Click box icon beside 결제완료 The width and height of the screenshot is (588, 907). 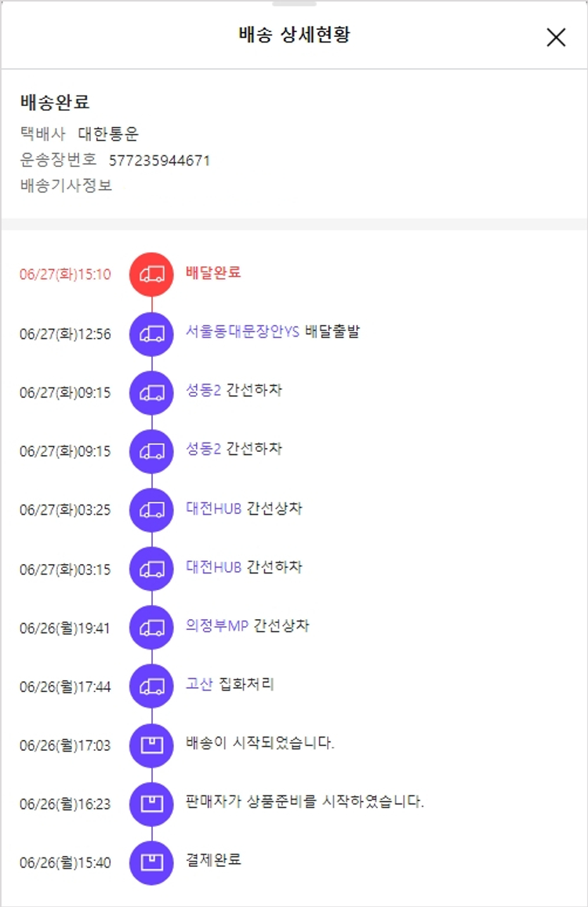(x=151, y=862)
